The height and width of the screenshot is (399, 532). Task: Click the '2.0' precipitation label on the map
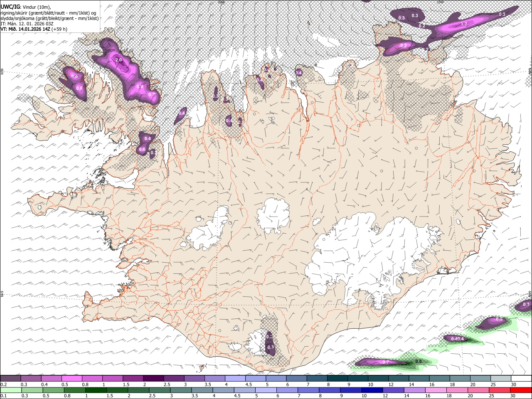[118, 60]
